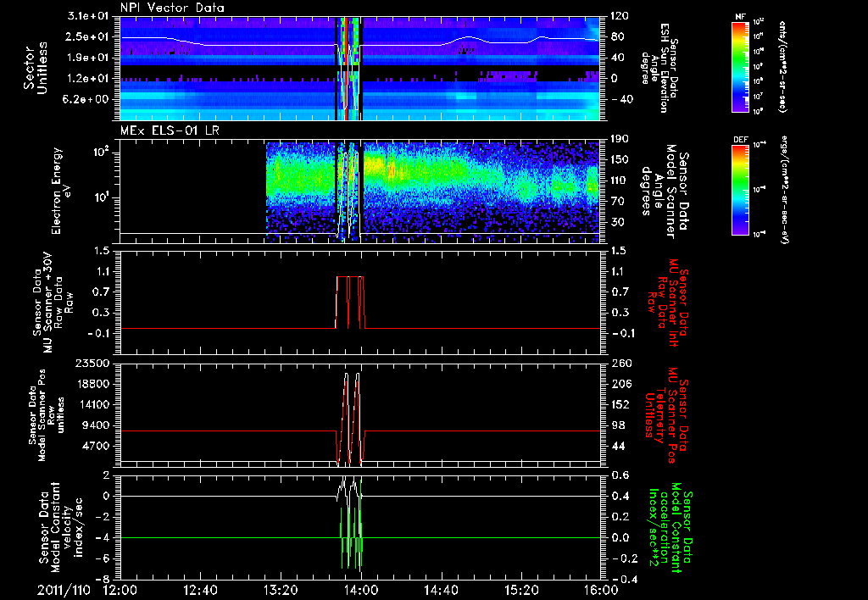The width and height of the screenshot is (868, 600).
Task: Click the "206" telemetry tick value
Action: 620,384
